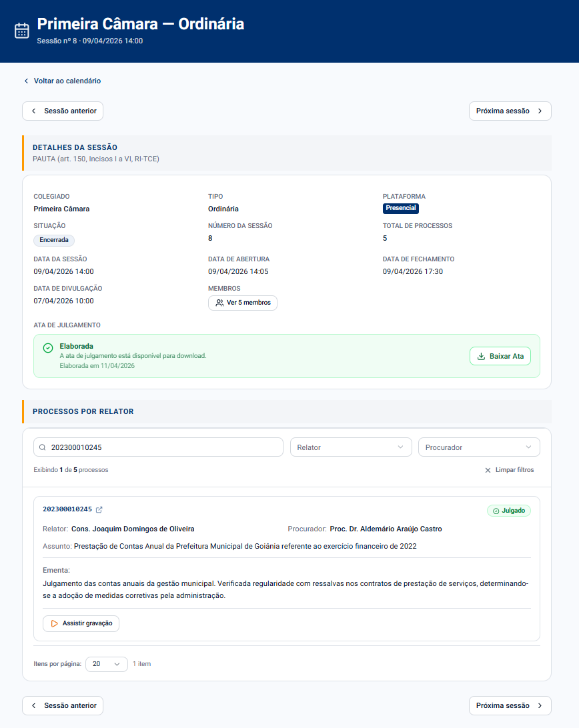Change the Itens por página selector
The height and width of the screenshot is (728, 579).
coord(107,664)
